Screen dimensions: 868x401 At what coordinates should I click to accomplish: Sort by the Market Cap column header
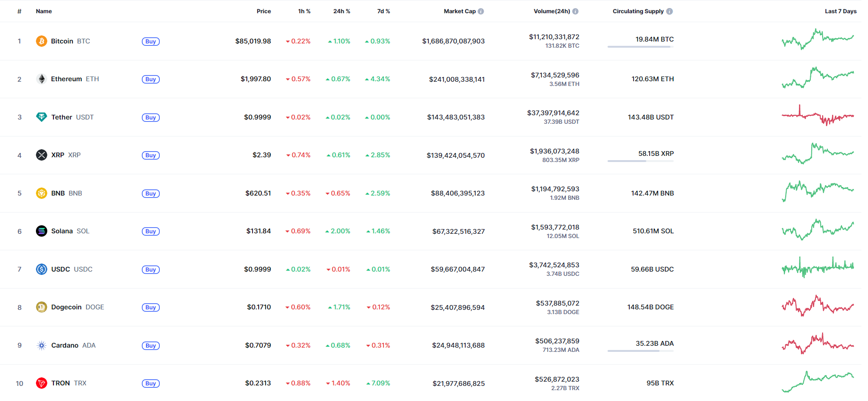tap(460, 11)
